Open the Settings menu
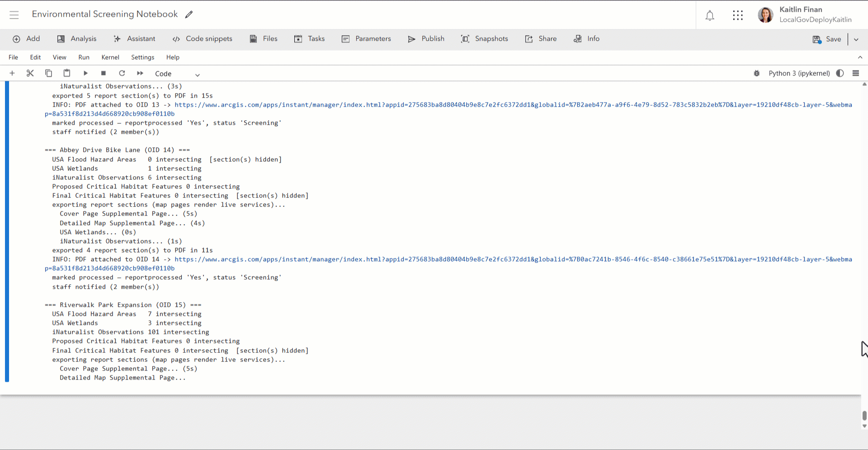 coord(142,57)
